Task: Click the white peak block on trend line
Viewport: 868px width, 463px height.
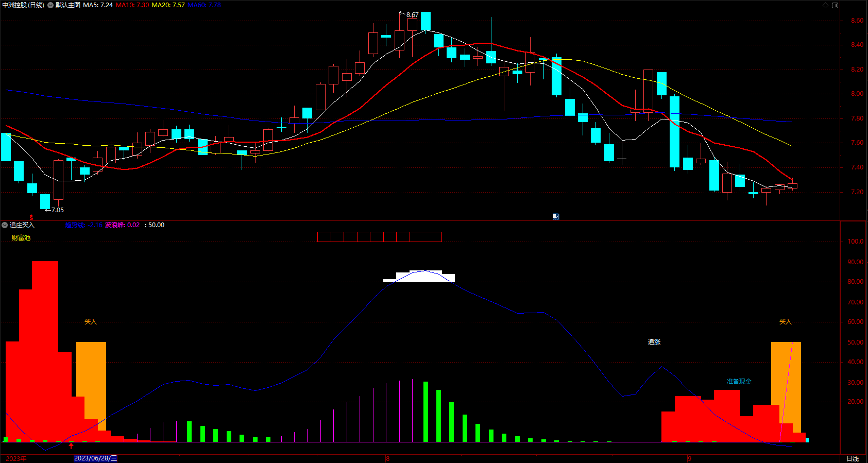Action: [x=419, y=277]
